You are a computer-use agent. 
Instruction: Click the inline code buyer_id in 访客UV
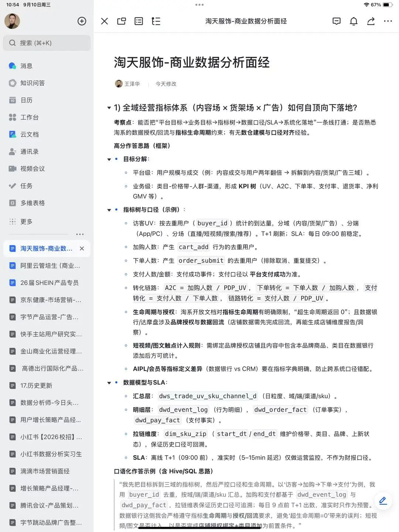click(212, 223)
